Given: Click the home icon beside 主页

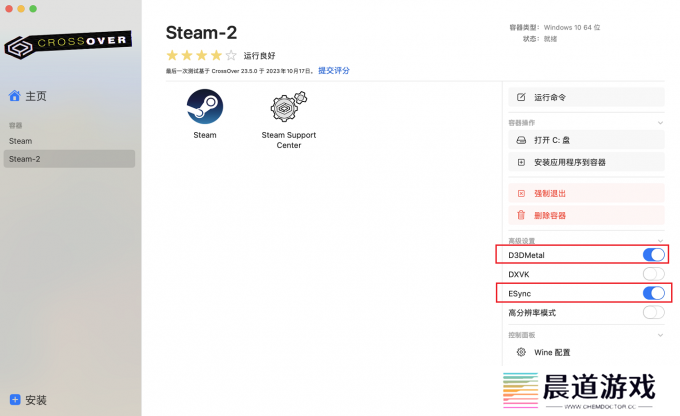Looking at the screenshot, I should click(15, 95).
